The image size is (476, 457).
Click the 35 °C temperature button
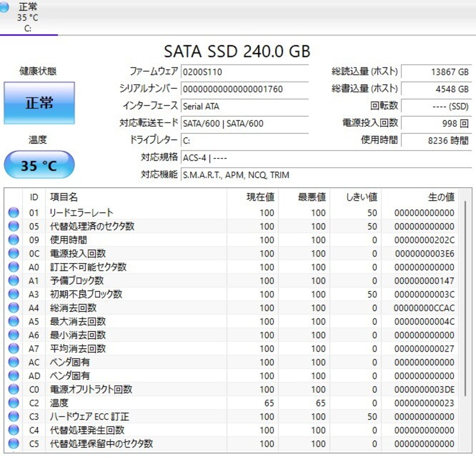coord(39,165)
